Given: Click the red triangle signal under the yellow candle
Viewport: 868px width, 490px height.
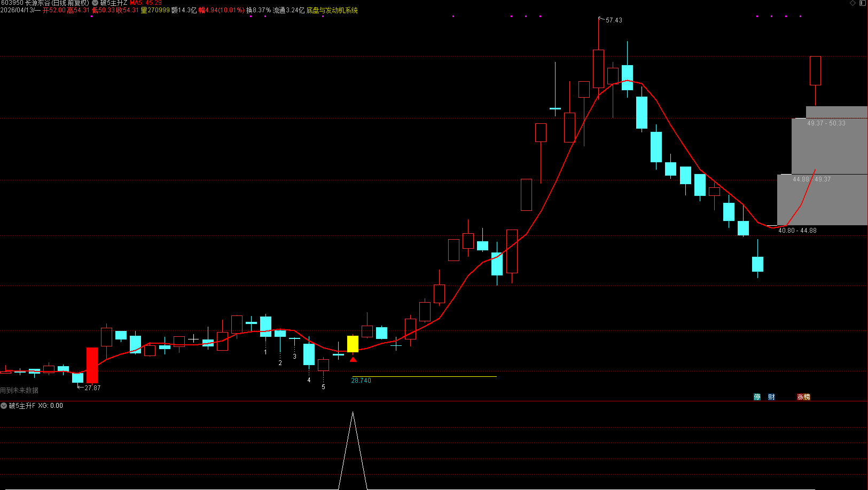Looking at the screenshot, I should point(353,359).
